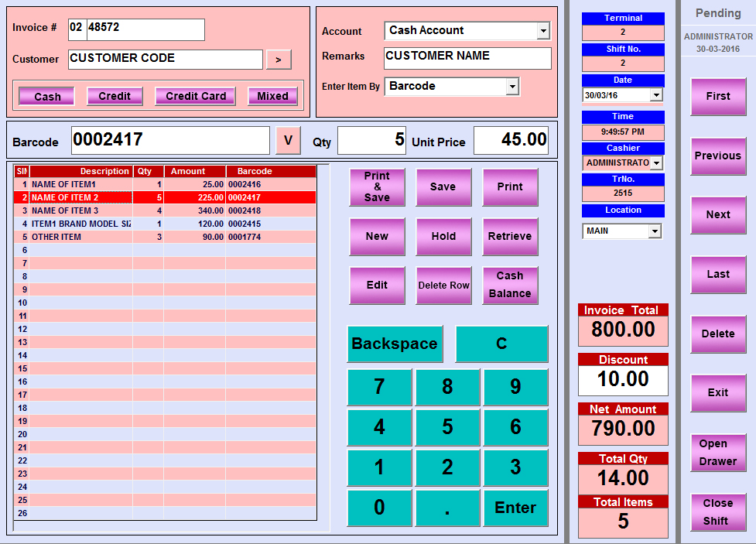Tap the C clear key
Screen dimensions: 756x544
click(501, 344)
